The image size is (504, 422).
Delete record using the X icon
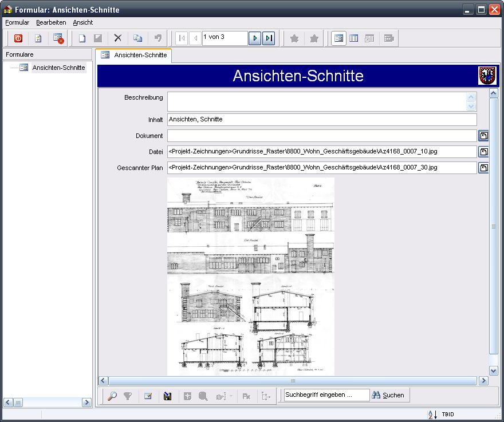pyautogui.click(x=117, y=38)
